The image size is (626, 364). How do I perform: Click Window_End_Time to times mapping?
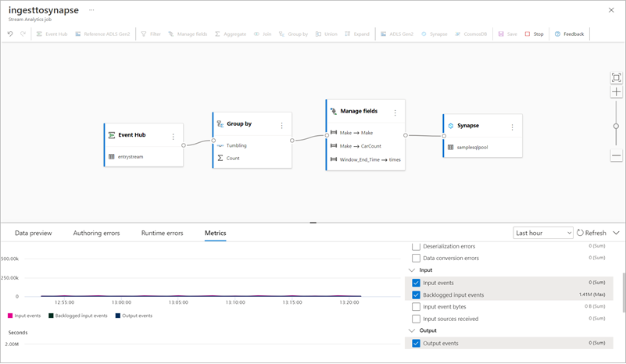[365, 159]
